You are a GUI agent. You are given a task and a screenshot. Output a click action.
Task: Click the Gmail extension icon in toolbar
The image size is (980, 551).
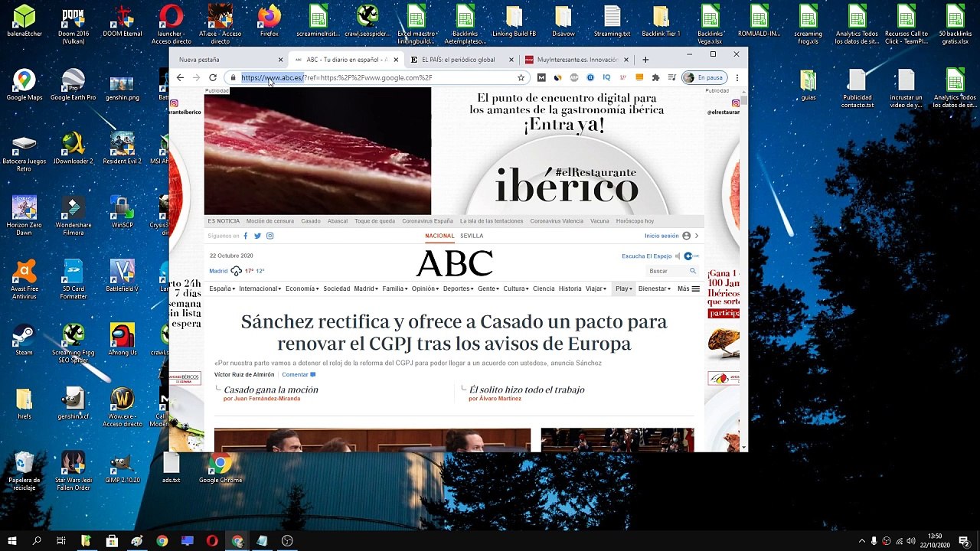[541, 77]
